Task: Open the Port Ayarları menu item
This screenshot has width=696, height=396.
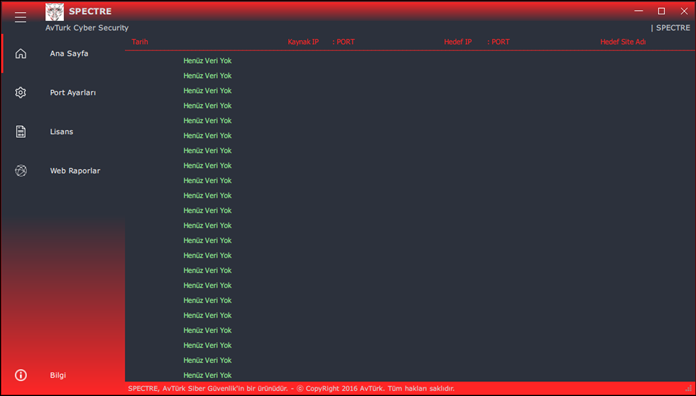Action: point(73,93)
